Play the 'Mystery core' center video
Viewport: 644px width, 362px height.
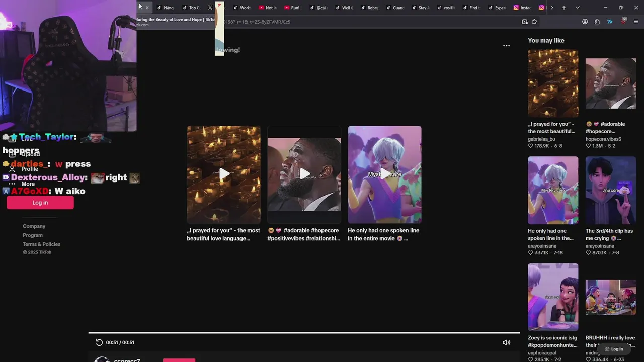click(385, 174)
